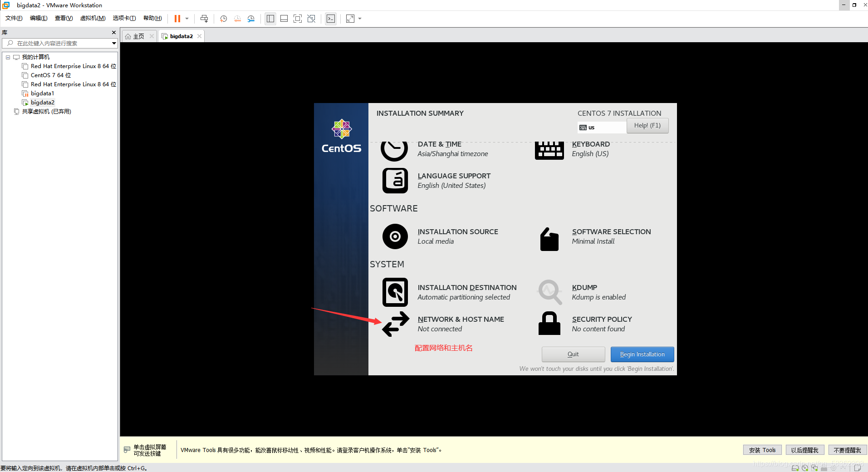
Task: Click the stretch guest display icon
Action: click(x=350, y=19)
